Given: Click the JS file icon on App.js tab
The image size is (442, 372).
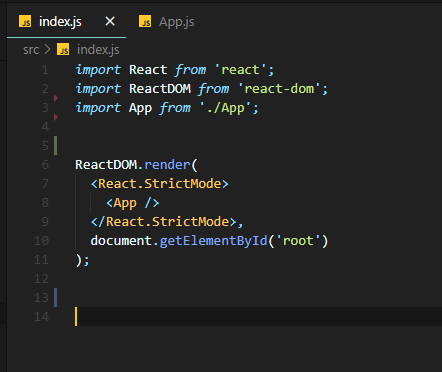Looking at the screenshot, I should [145, 21].
